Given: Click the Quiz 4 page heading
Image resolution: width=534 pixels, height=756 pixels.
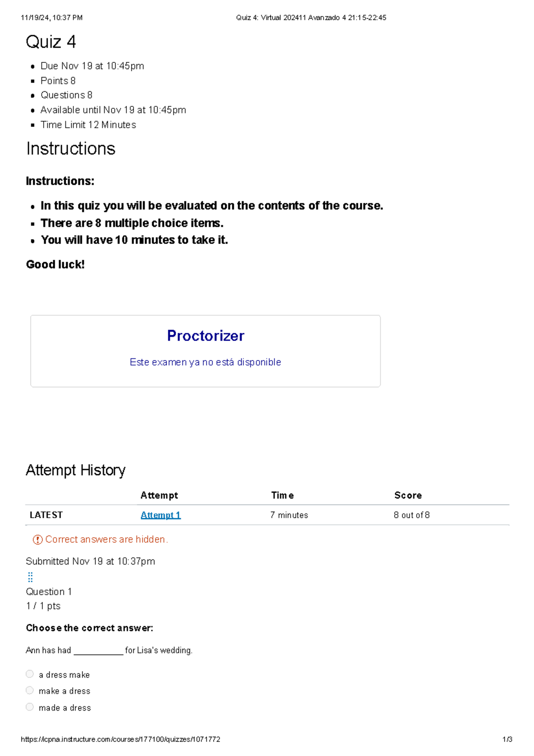Looking at the screenshot, I should coord(51,42).
